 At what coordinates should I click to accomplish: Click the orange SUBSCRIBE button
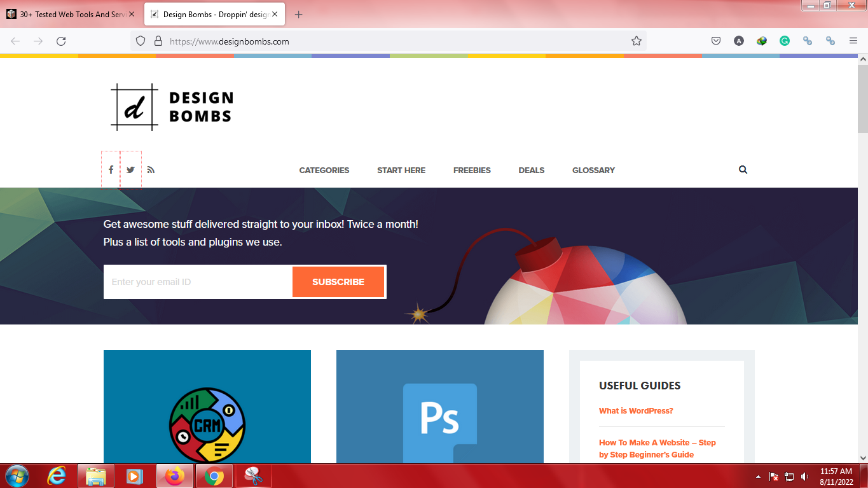point(338,282)
